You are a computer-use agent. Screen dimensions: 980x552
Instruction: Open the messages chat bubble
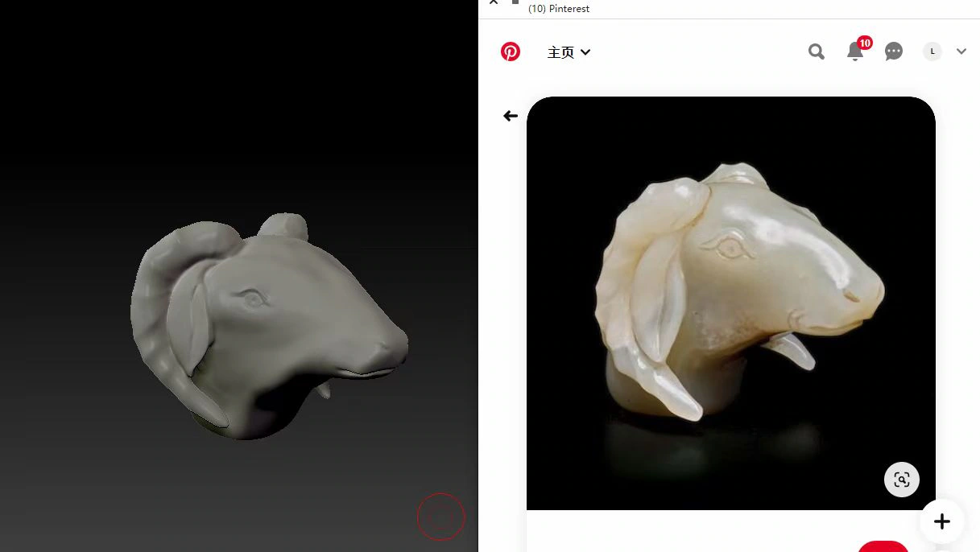tap(894, 51)
